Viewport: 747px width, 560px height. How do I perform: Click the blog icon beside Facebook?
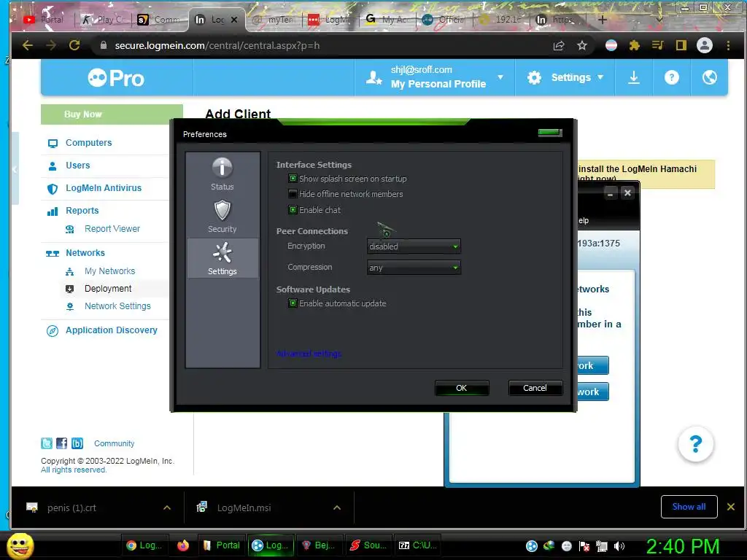click(77, 443)
